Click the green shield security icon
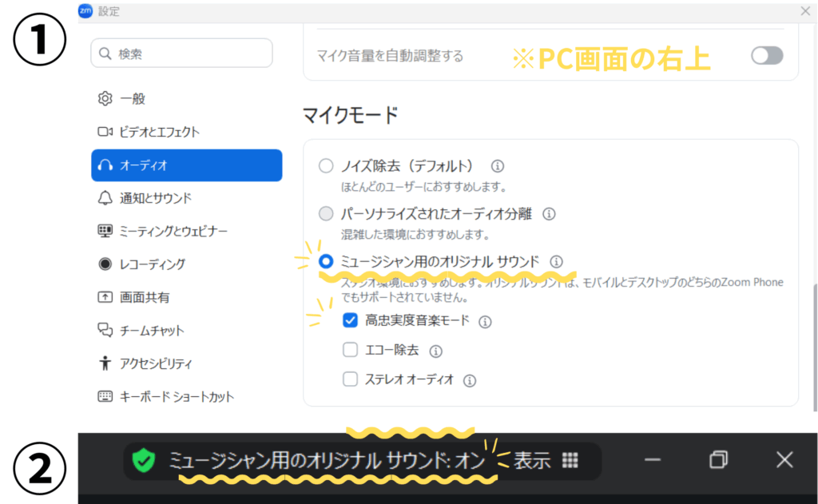The width and height of the screenshot is (818, 504). [144, 460]
